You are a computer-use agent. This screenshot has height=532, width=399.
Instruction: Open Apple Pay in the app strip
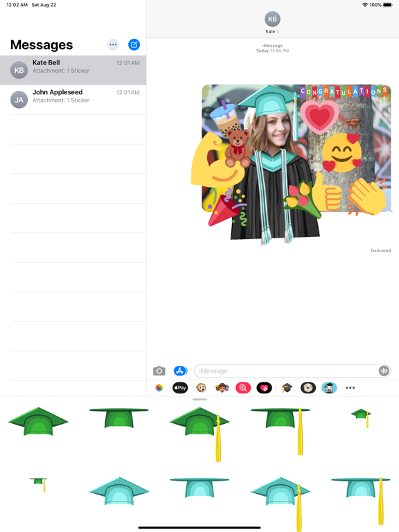click(180, 388)
